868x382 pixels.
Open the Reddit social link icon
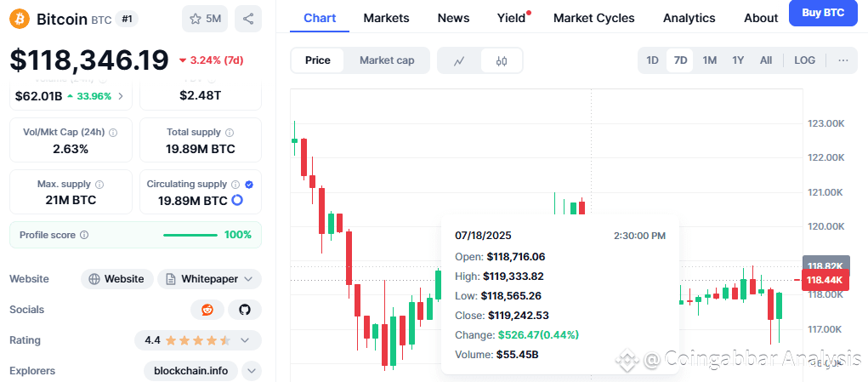[207, 310]
